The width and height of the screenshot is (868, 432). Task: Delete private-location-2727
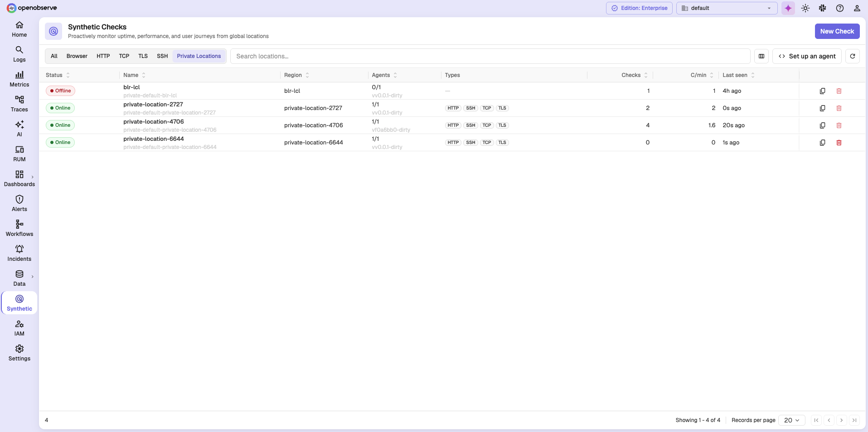pyautogui.click(x=839, y=108)
